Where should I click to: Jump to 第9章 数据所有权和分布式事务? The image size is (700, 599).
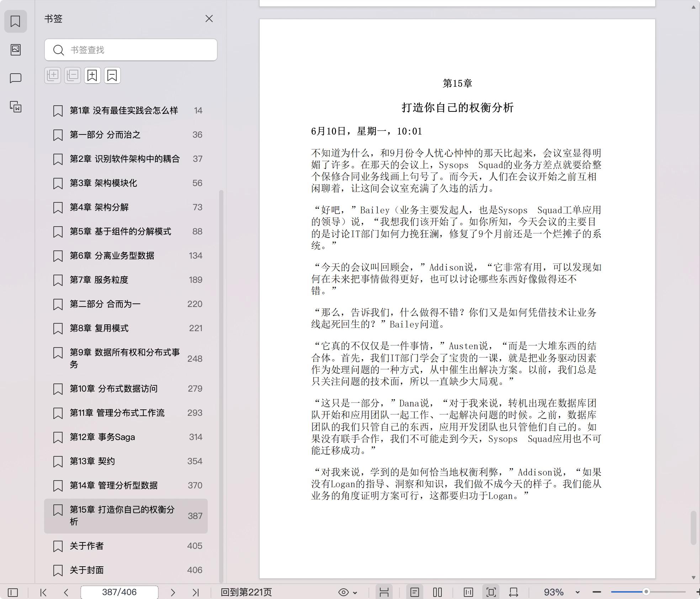tap(126, 359)
